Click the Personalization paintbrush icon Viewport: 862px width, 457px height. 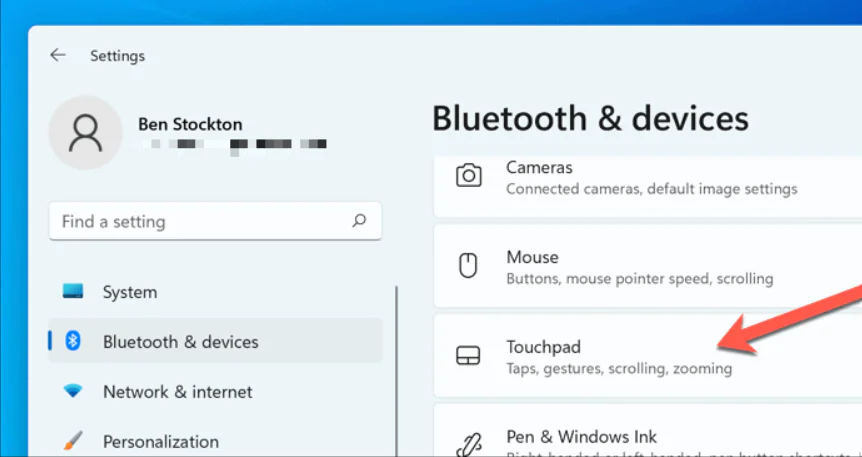(x=73, y=441)
